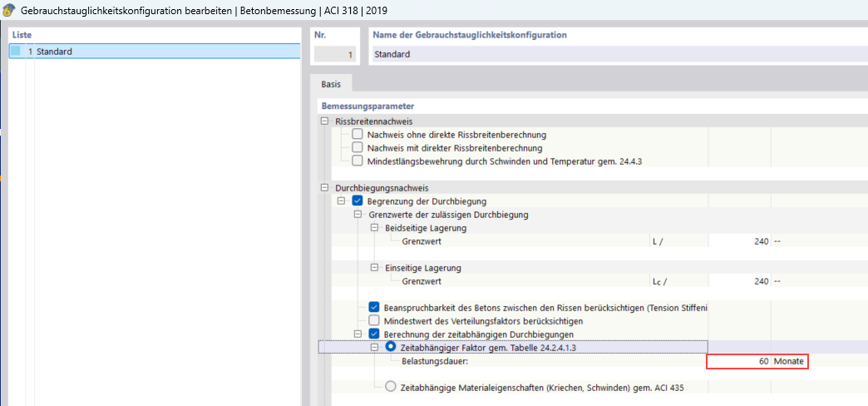Edit Grenzwert 240 for Einseitige Lagerung

tap(739, 281)
